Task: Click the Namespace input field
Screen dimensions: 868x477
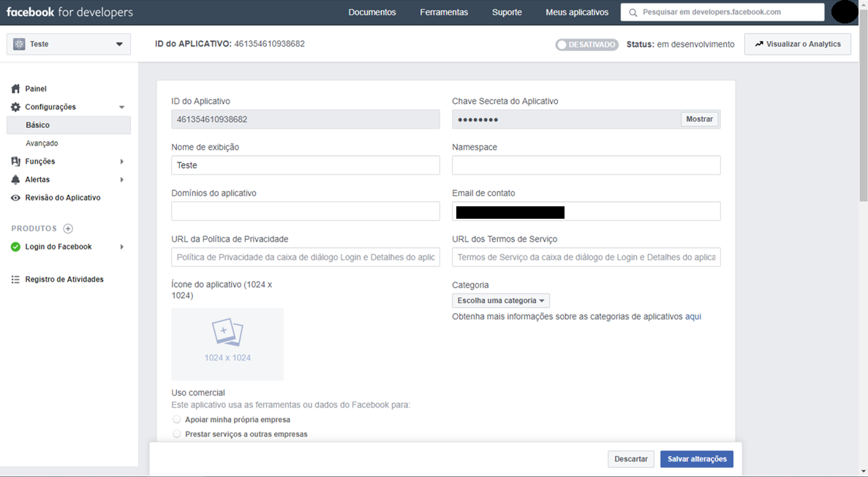Action: [586, 165]
